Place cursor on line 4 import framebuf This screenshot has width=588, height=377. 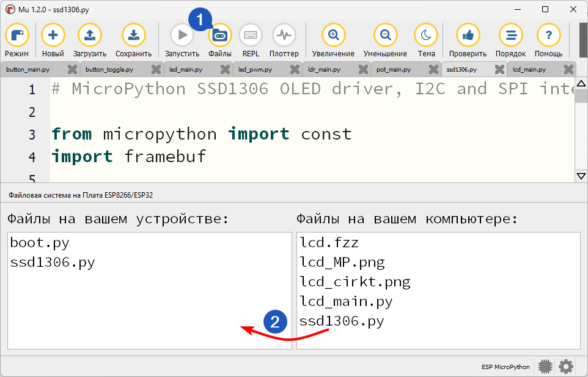[x=128, y=156]
